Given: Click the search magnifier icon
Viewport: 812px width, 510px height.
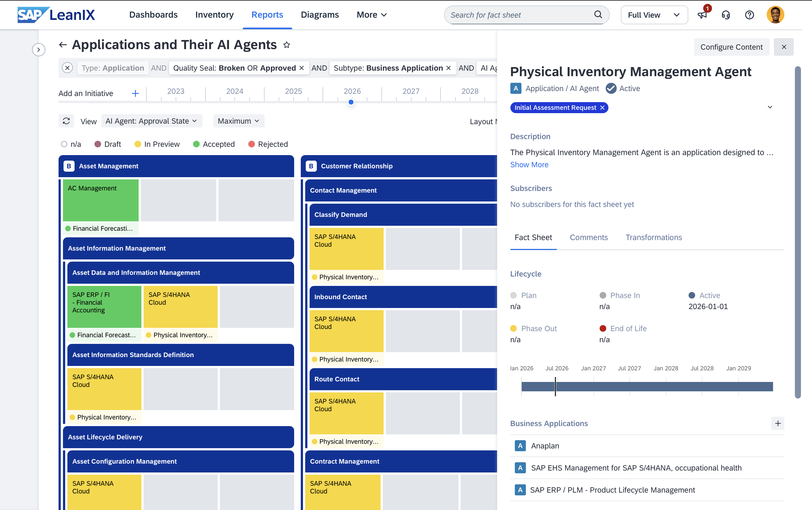Looking at the screenshot, I should pos(598,15).
